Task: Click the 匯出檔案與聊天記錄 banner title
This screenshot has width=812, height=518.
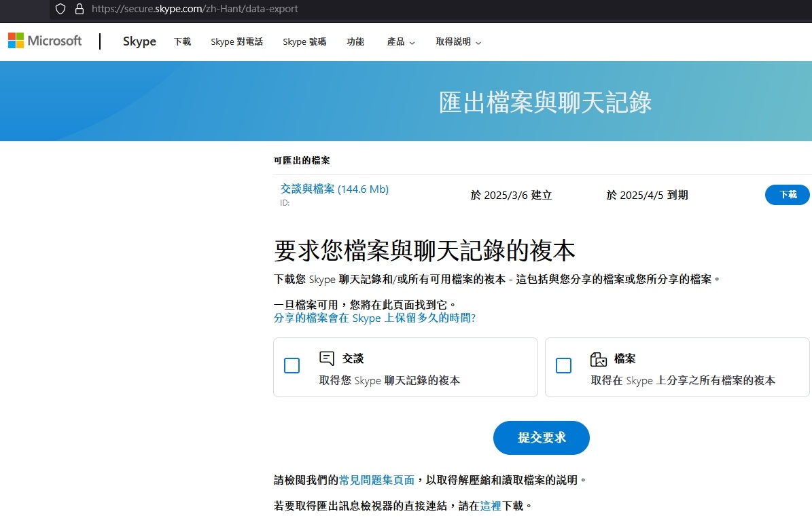Action: (x=546, y=102)
